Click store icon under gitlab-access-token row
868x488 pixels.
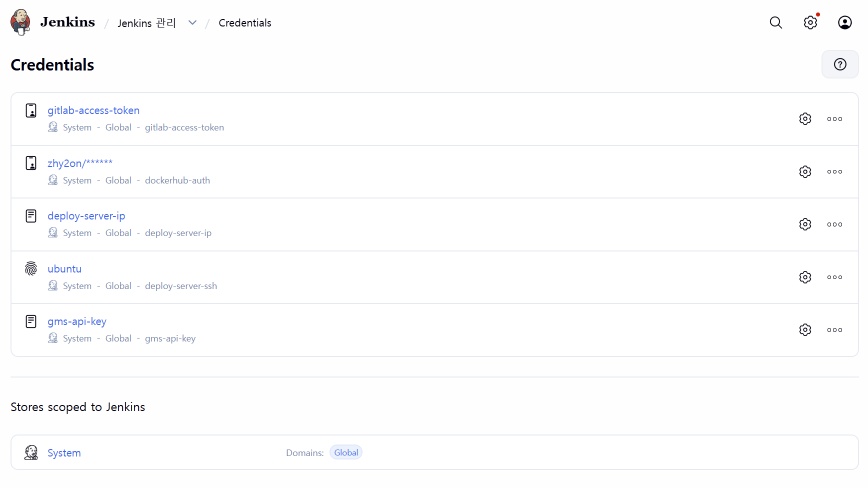pyautogui.click(x=52, y=127)
